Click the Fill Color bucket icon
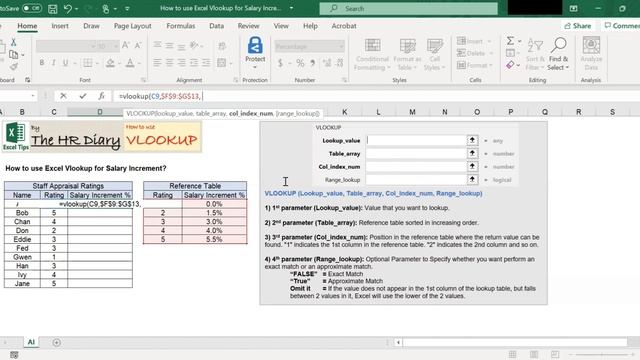 (x=110, y=63)
